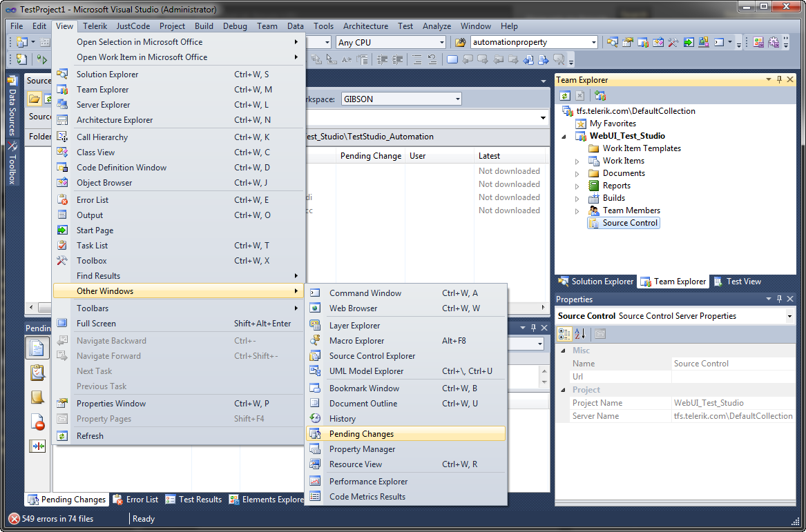The width and height of the screenshot is (806, 532).
Task: Select History in Other Windows submenu
Action: (x=406, y=419)
